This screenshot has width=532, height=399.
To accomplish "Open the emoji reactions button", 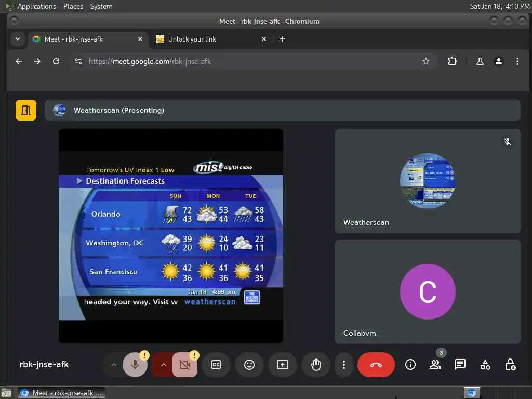I will point(249,365).
